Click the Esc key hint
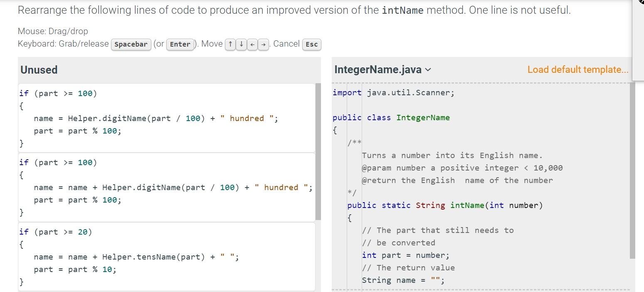 311,45
